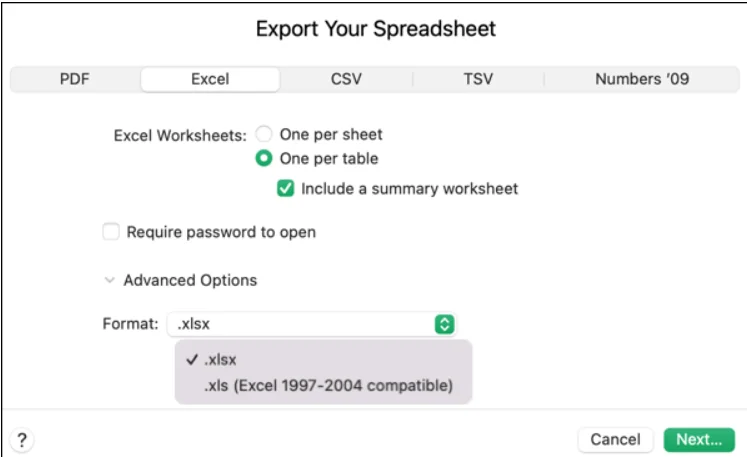
Task: Choose .xls (Excel 1997-2004 compatible) option
Action: [x=328, y=385]
